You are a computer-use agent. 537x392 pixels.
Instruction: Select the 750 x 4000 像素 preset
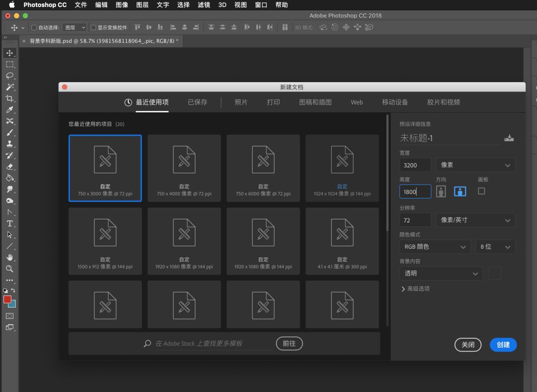[184, 168]
